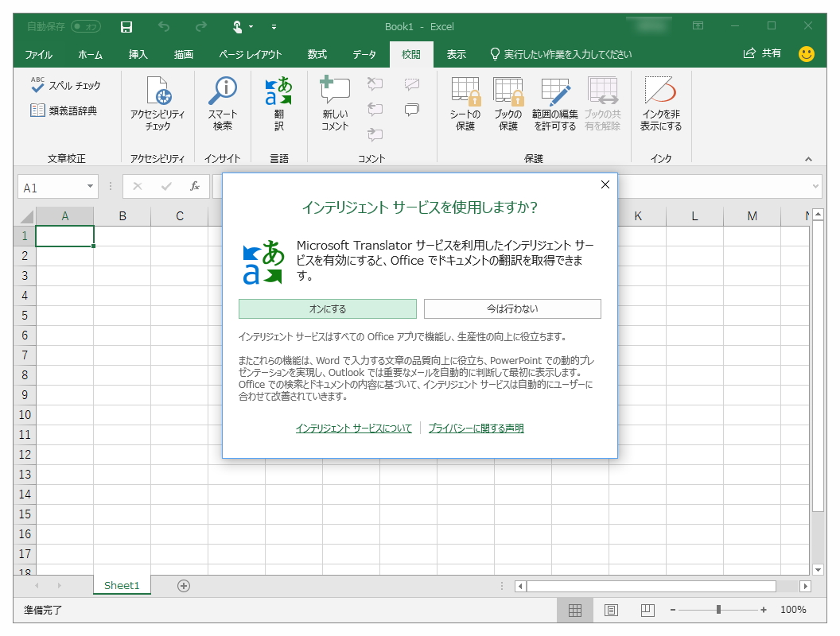Screen dimensions: 840x636
Task: Add a new sheet with the plus button
Action: [183, 585]
